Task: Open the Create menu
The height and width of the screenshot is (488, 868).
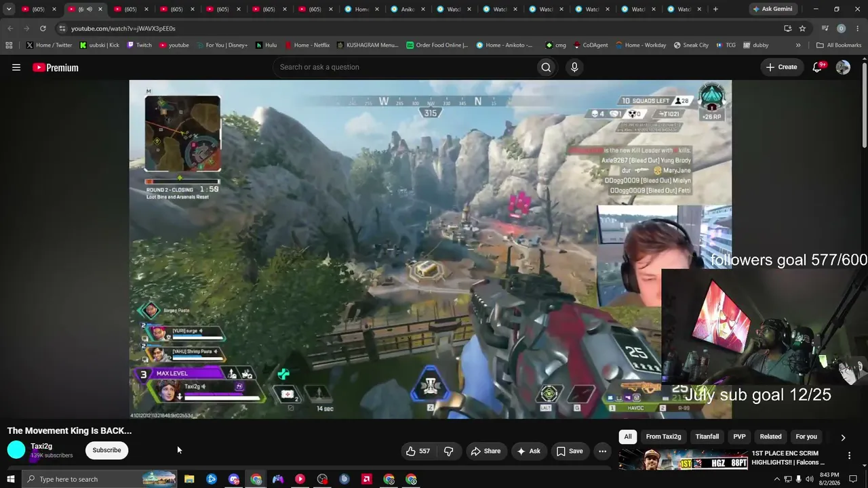Action: pos(782,67)
